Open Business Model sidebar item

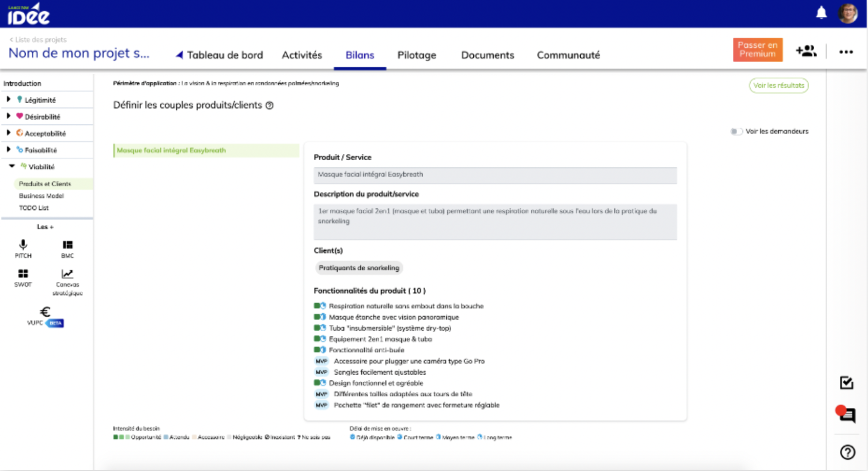41,196
